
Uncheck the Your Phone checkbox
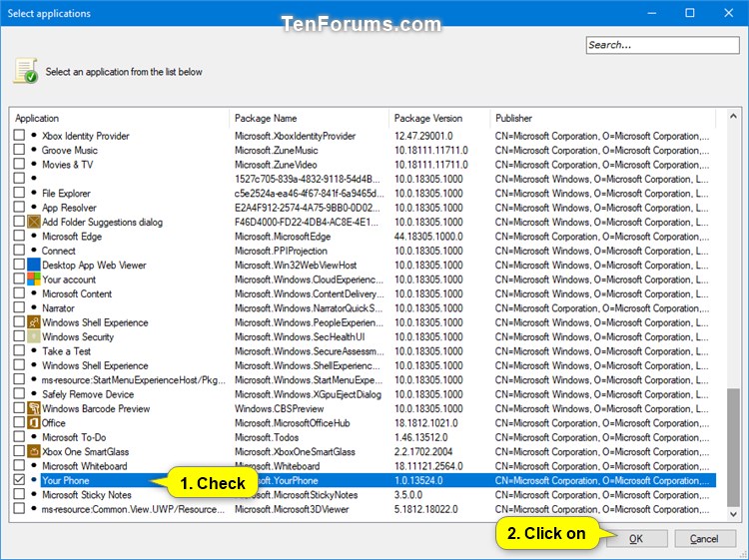click(19, 480)
